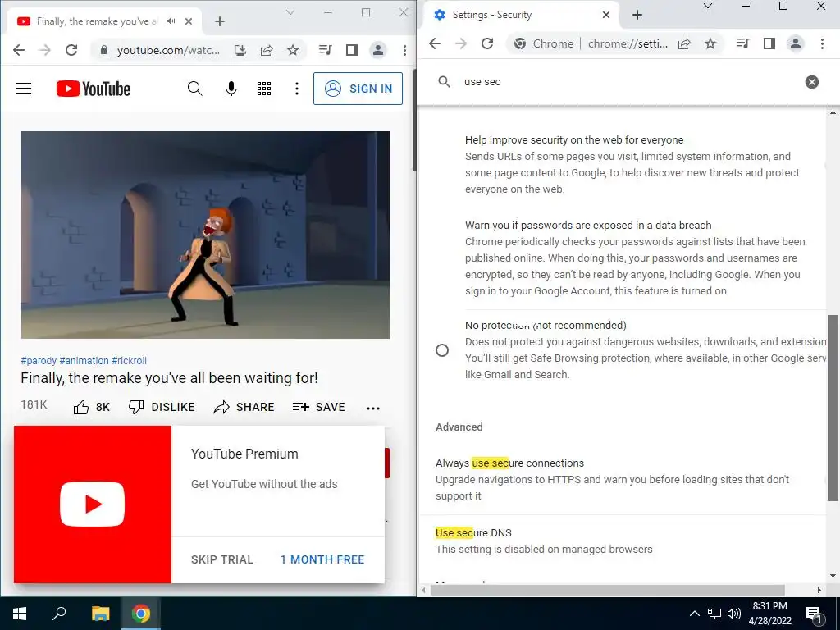The image size is (840, 630).
Task: Click the DISLIKE button
Action: tap(162, 407)
